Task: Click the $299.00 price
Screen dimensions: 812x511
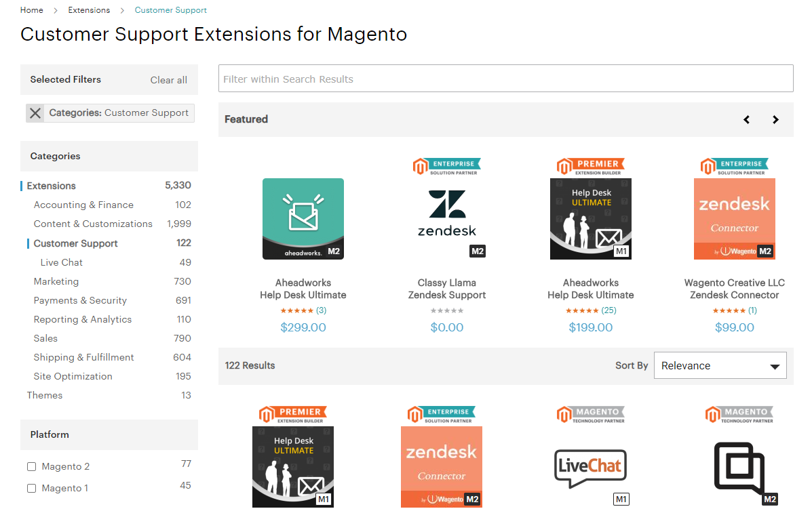Action: [x=303, y=327]
